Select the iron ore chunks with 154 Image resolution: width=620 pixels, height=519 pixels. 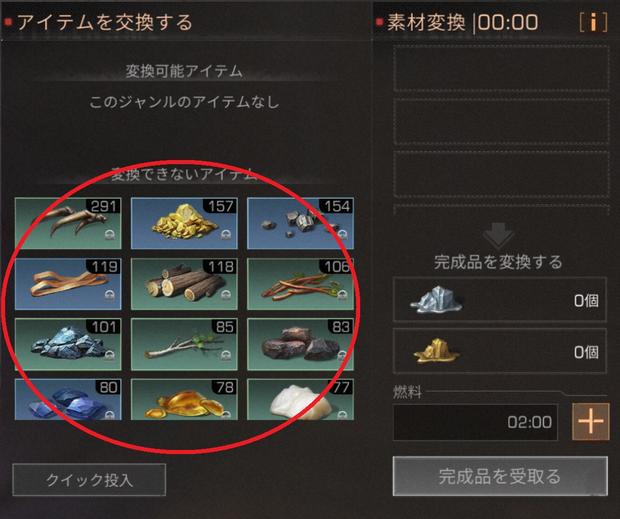(x=301, y=223)
